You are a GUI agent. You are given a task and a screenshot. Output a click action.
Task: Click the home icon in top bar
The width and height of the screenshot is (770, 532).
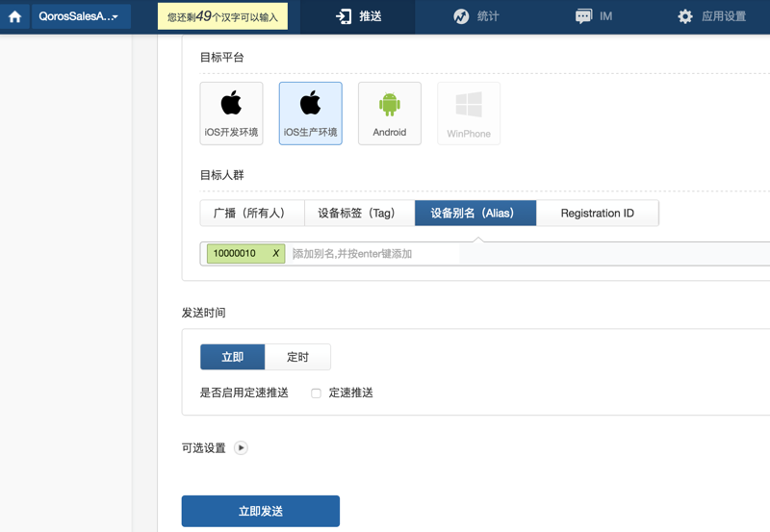(14, 16)
